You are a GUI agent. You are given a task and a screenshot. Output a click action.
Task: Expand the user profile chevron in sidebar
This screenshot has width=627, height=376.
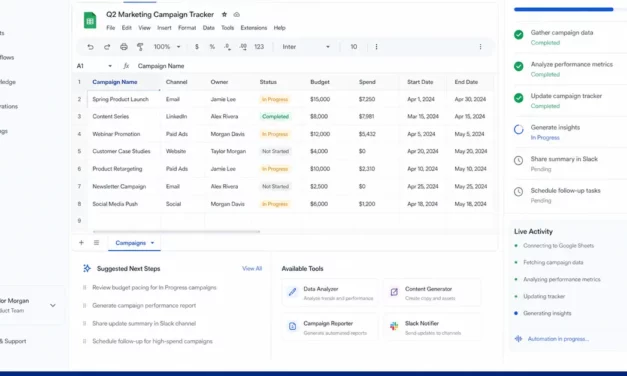click(x=53, y=305)
